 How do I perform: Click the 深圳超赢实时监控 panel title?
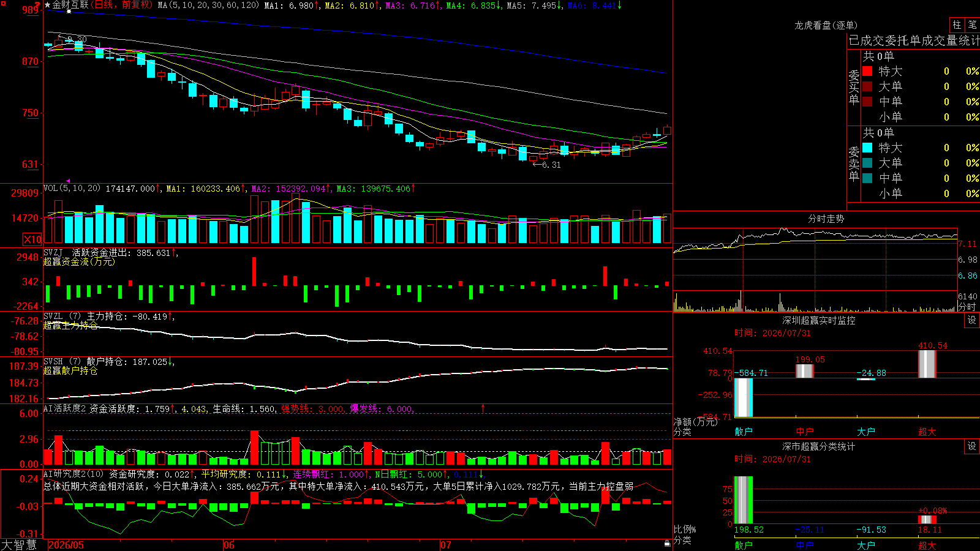coord(818,320)
